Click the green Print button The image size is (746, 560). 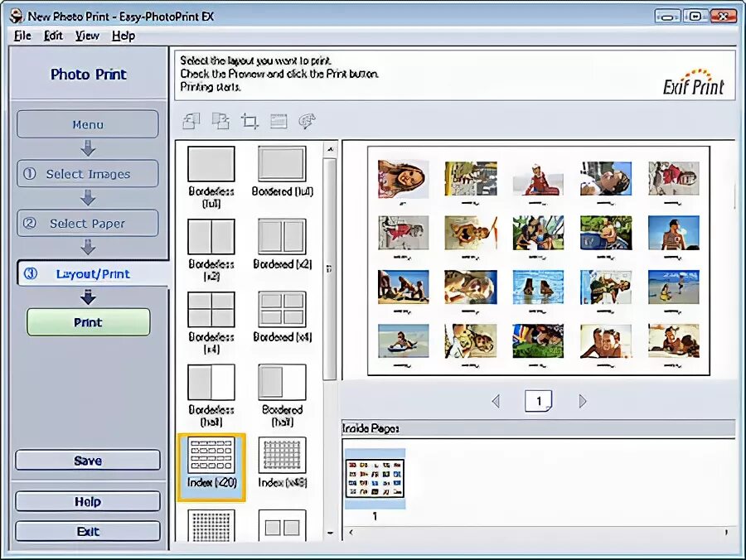[x=88, y=321]
